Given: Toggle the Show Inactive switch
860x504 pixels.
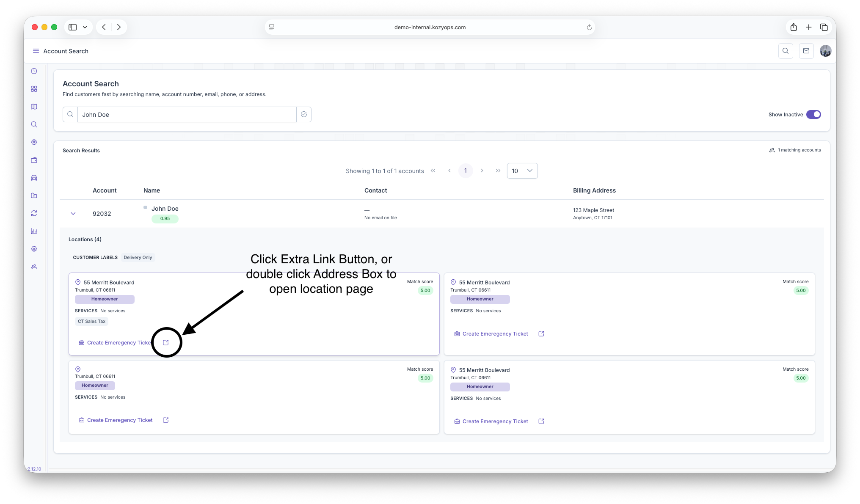Looking at the screenshot, I should tap(813, 114).
